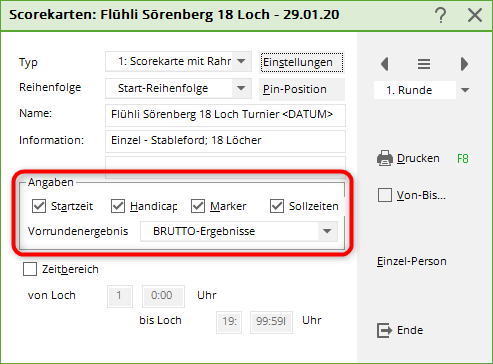Toggle the Handicap checkbox
Viewport: 493px width, 364px height.
(x=118, y=206)
